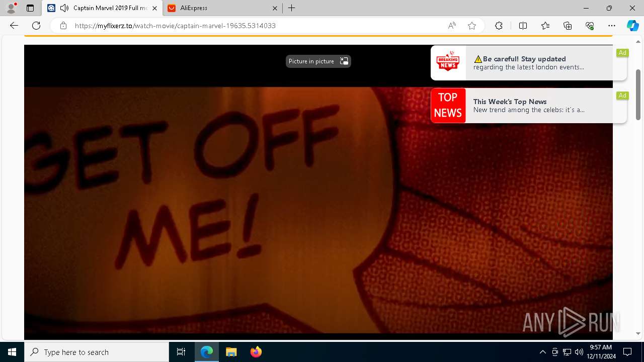Activate the Read aloud icon
Screen dimensions: 644x362
(x=452, y=26)
